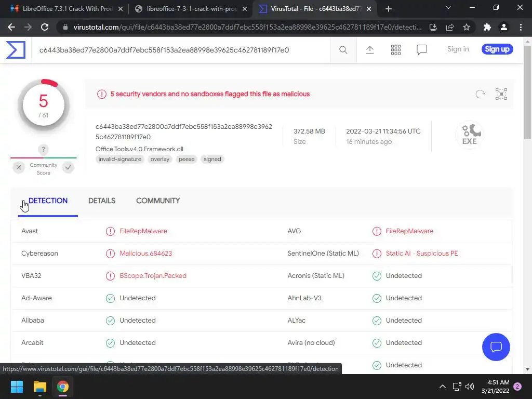
Task: Click the Windows Start button
Action: click(17, 387)
